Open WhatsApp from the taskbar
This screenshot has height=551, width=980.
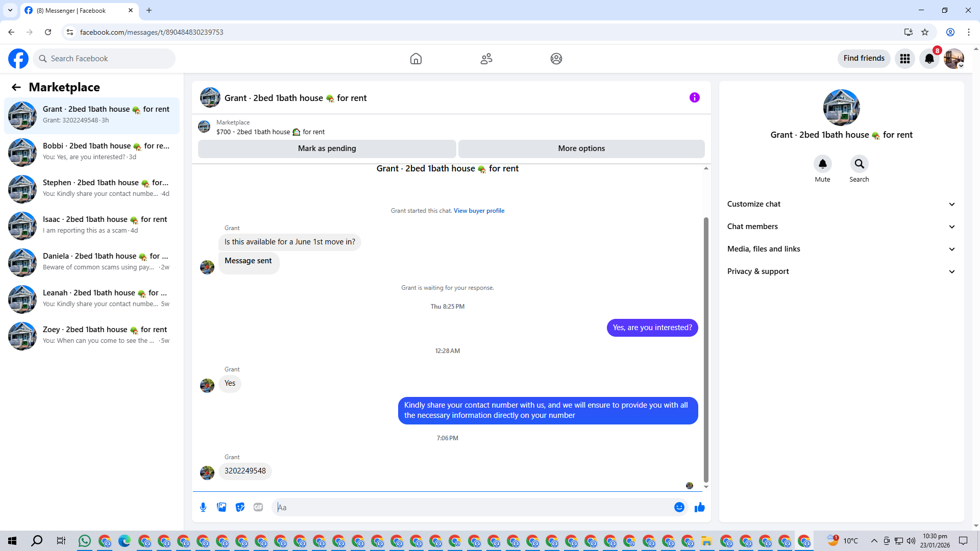(x=85, y=541)
